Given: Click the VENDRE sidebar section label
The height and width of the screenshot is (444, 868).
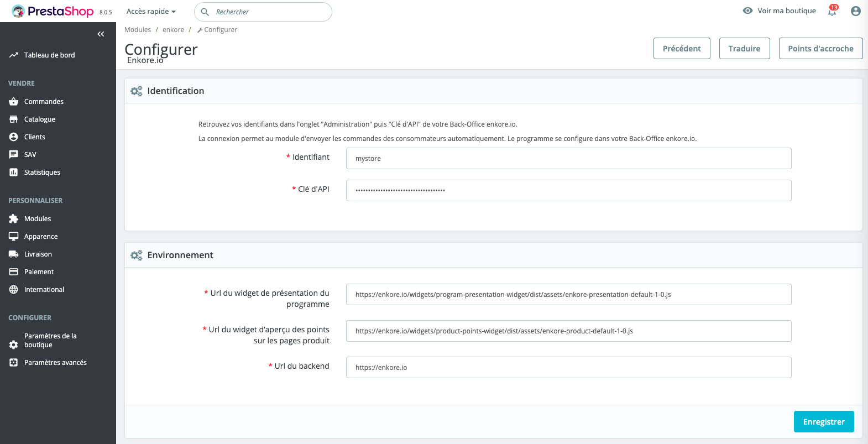Looking at the screenshot, I should pyautogui.click(x=22, y=83).
